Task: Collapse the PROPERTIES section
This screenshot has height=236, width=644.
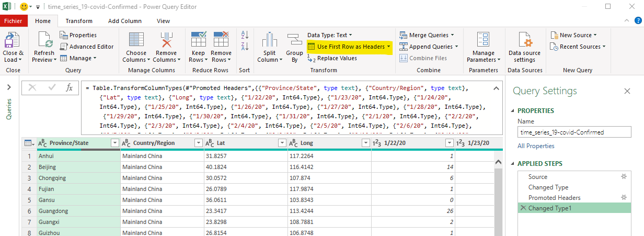Action: point(512,111)
